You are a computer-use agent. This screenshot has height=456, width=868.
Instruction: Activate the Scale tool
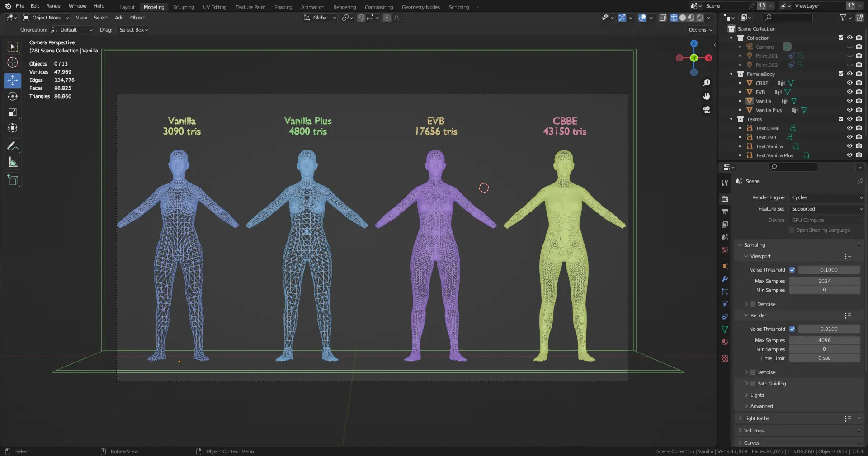[13, 112]
